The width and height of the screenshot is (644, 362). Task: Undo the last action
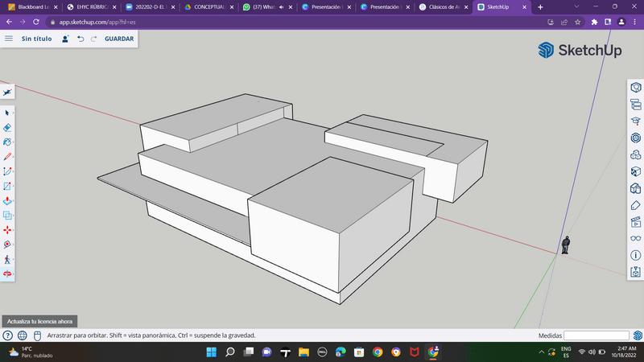[x=80, y=39]
